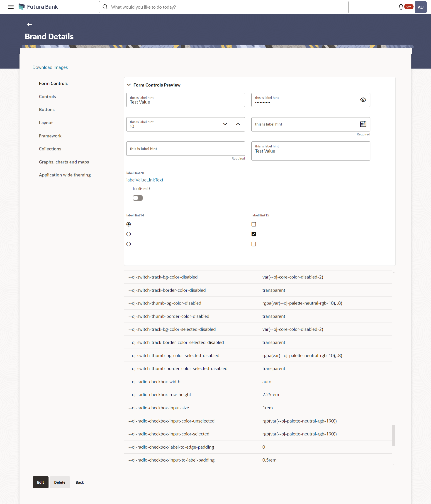Select the Buttons tab
431x504 pixels.
click(47, 109)
